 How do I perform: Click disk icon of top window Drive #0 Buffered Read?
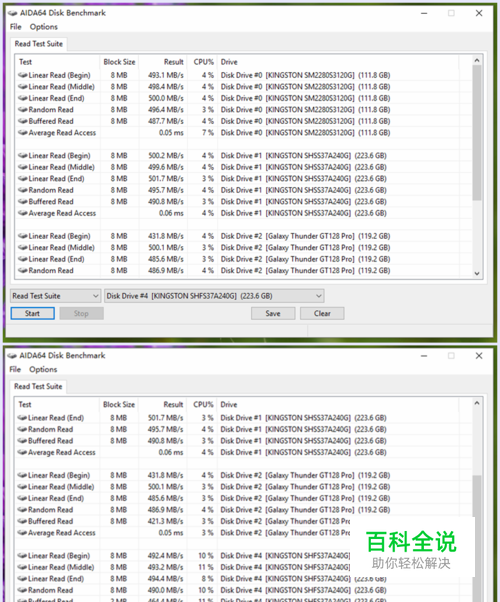point(23,121)
